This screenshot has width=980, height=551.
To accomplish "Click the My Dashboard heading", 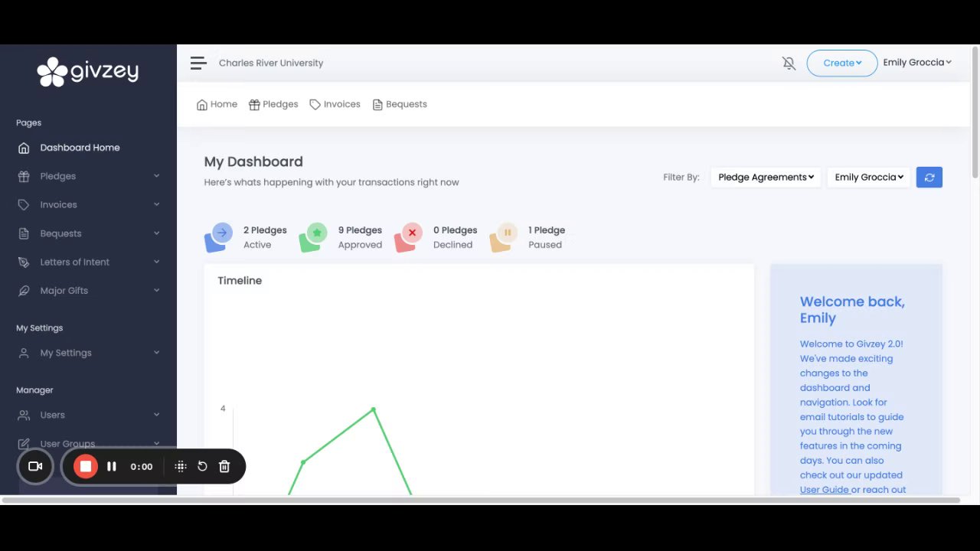I will click(x=253, y=161).
